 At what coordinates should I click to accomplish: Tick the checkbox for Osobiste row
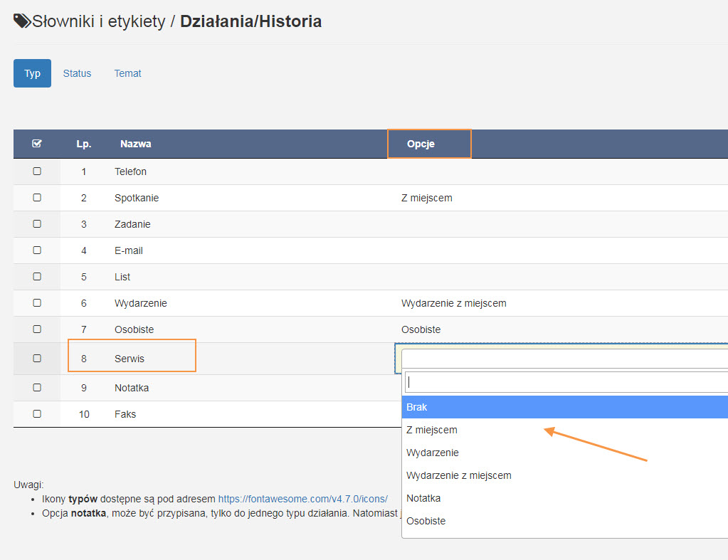[37, 329]
